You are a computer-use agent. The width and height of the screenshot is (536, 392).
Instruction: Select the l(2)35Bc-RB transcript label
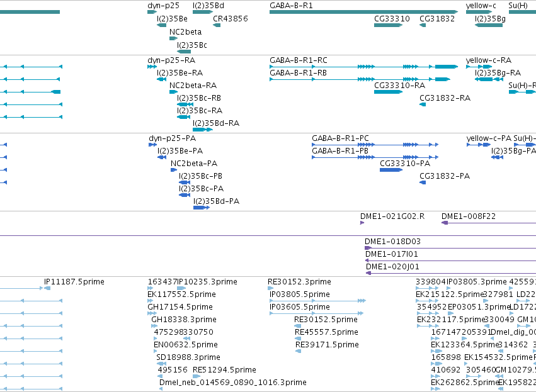click(x=199, y=98)
